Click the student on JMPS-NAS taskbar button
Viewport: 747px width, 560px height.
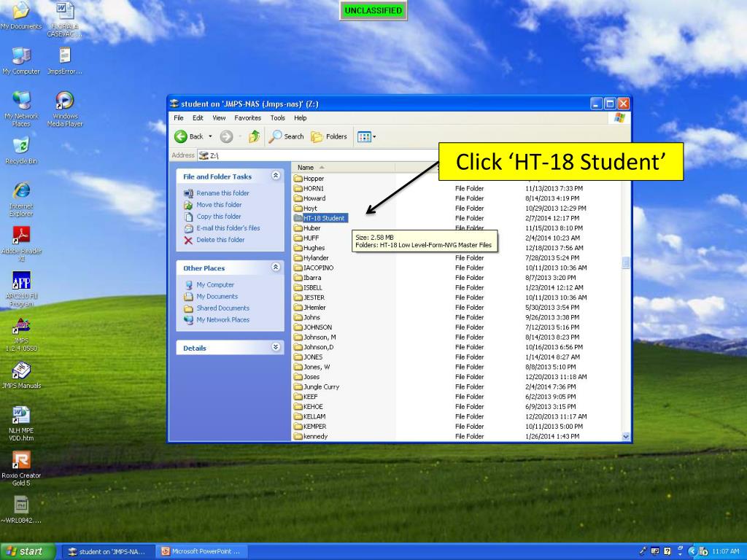click(109, 551)
